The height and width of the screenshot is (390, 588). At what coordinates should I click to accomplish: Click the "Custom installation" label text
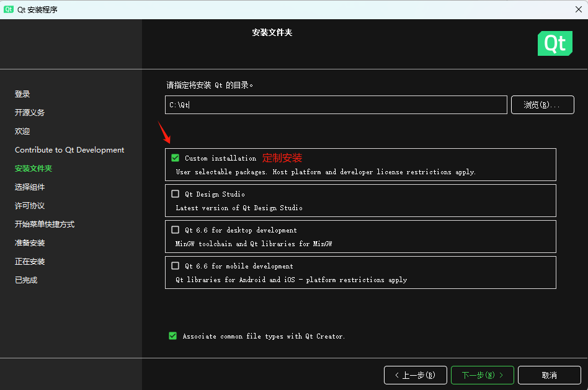(x=221, y=158)
